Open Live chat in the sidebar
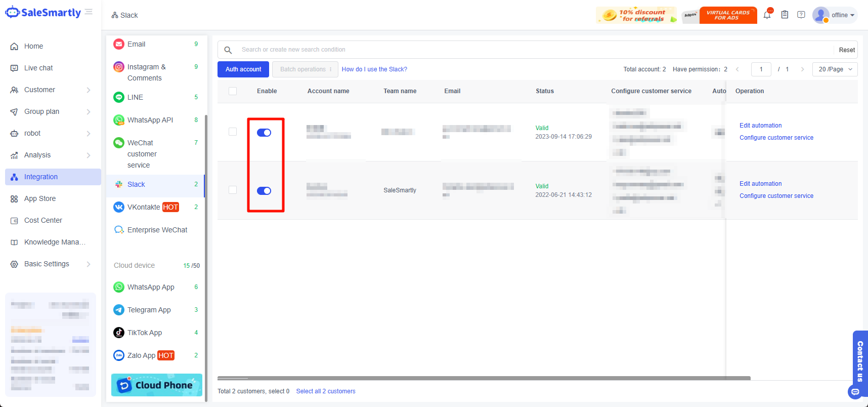This screenshot has height=407, width=868. (38, 68)
